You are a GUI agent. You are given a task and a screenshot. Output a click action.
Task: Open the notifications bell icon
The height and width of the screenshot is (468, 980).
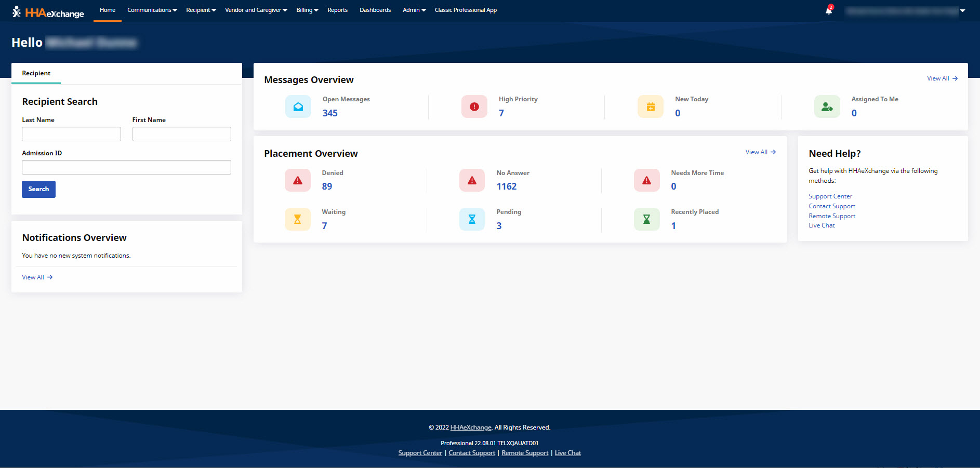829,10
